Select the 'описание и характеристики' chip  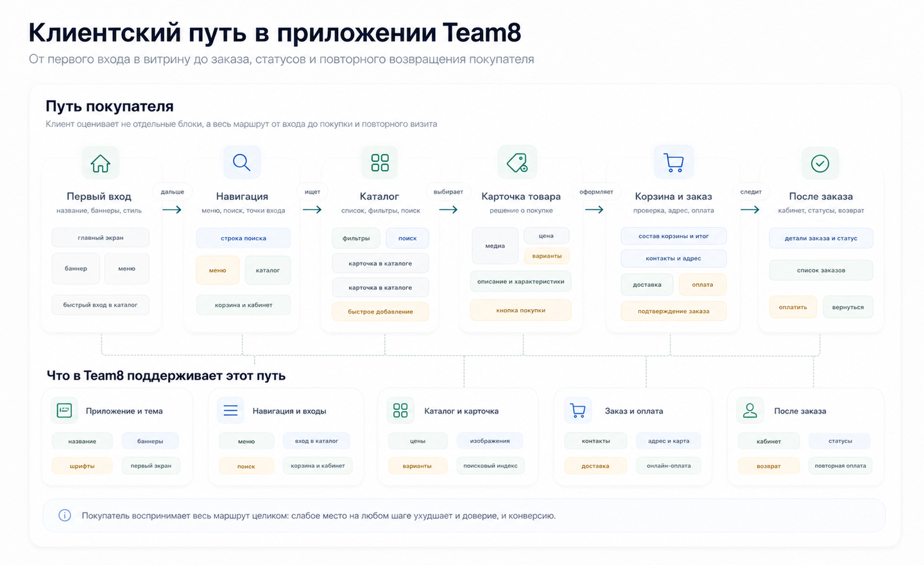click(x=521, y=282)
